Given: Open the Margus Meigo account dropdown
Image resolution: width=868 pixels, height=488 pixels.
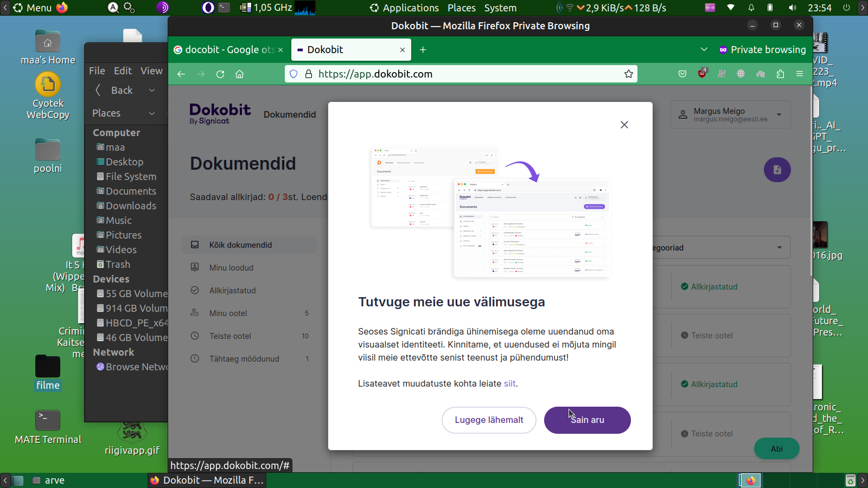Looking at the screenshot, I should point(730,114).
